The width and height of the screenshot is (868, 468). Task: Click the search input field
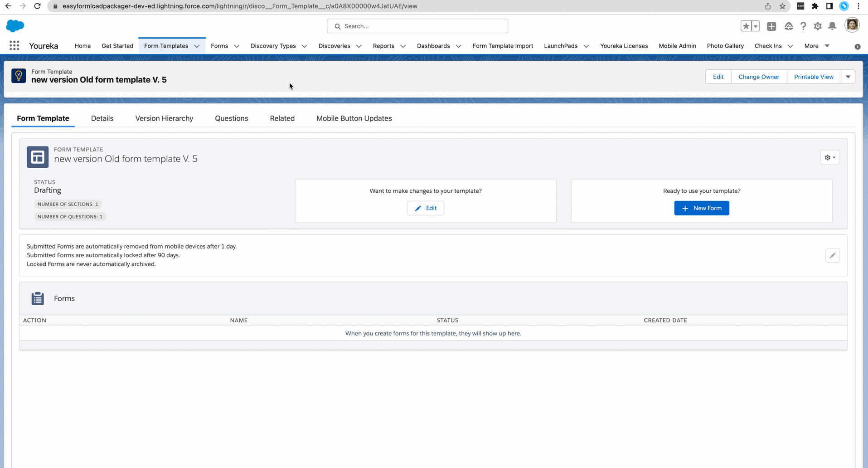click(x=417, y=26)
